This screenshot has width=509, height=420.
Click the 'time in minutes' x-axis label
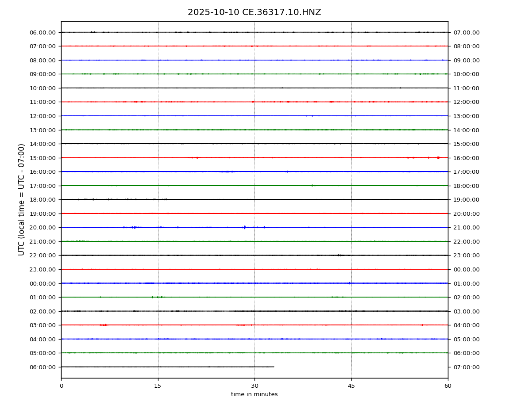coord(254,394)
